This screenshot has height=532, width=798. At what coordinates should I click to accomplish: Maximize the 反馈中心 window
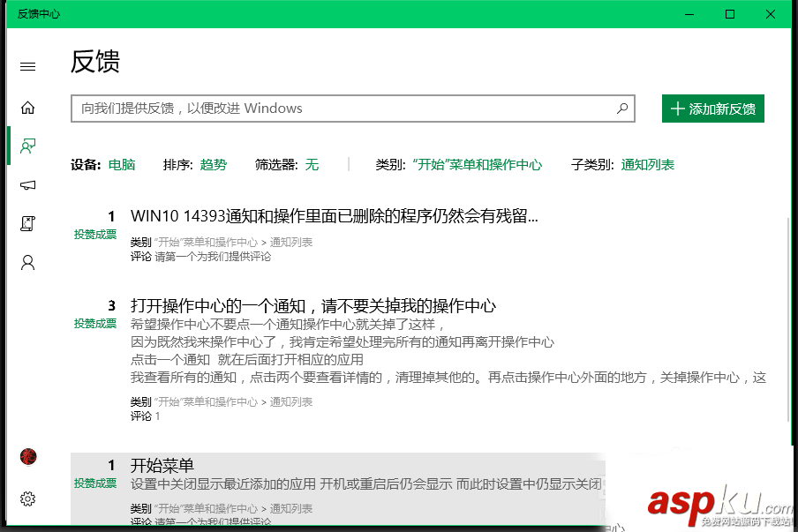click(x=730, y=14)
